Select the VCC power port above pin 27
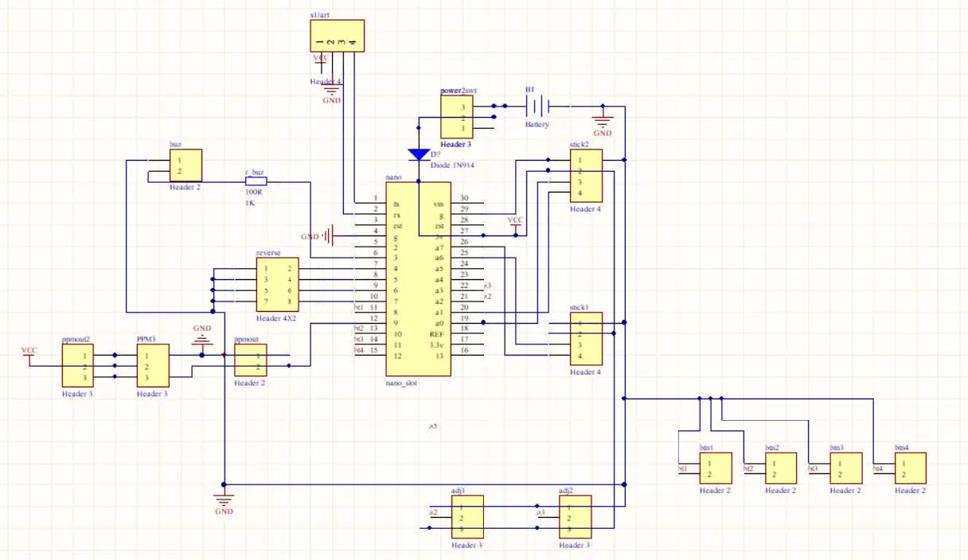This screenshot has width=968, height=560. coord(516,223)
